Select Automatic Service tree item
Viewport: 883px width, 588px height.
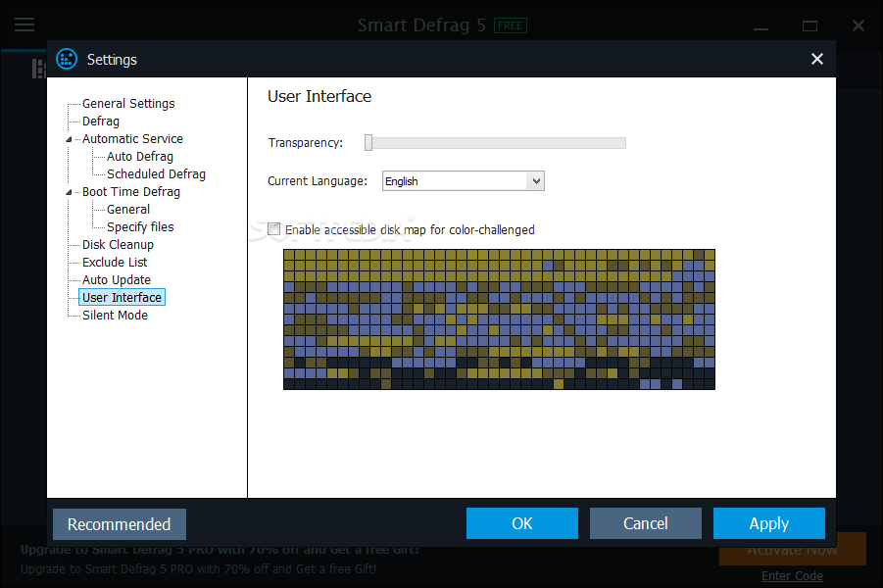coord(132,138)
